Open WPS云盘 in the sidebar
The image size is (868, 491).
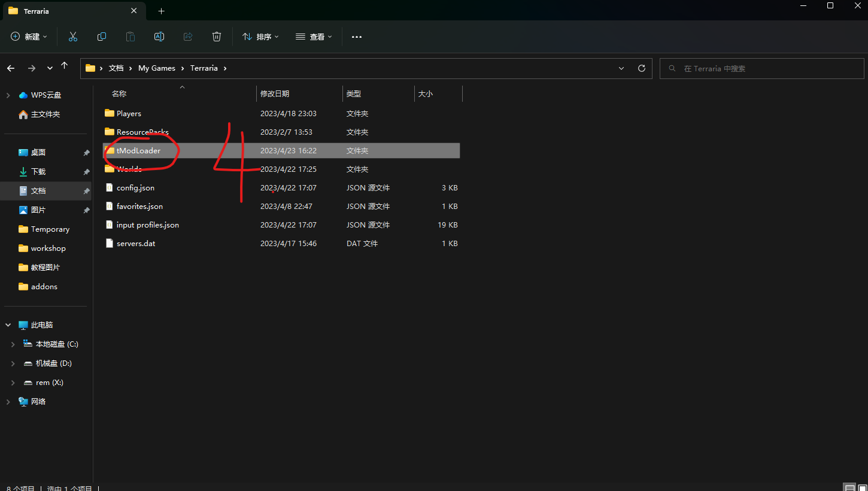[x=46, y=95]
